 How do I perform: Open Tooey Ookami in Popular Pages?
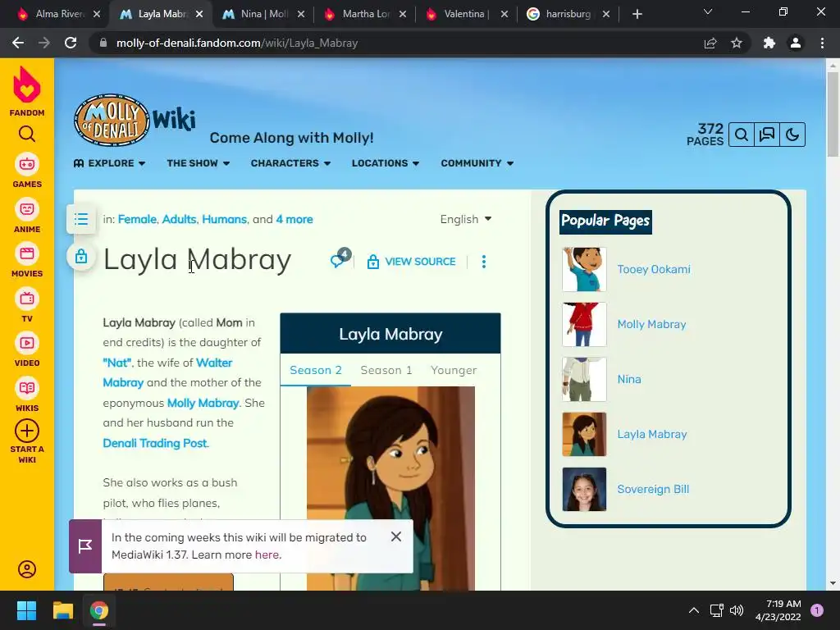click(654, 269)
